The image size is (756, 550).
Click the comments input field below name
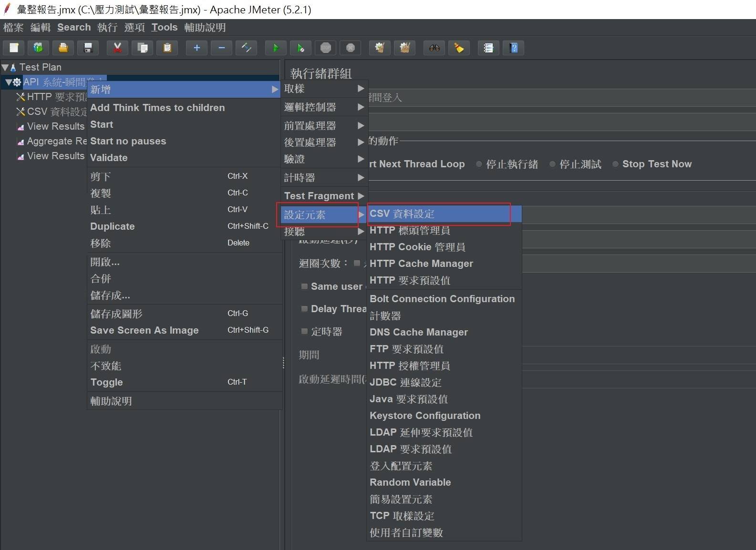pyautogui.click(x=561, y=122)
